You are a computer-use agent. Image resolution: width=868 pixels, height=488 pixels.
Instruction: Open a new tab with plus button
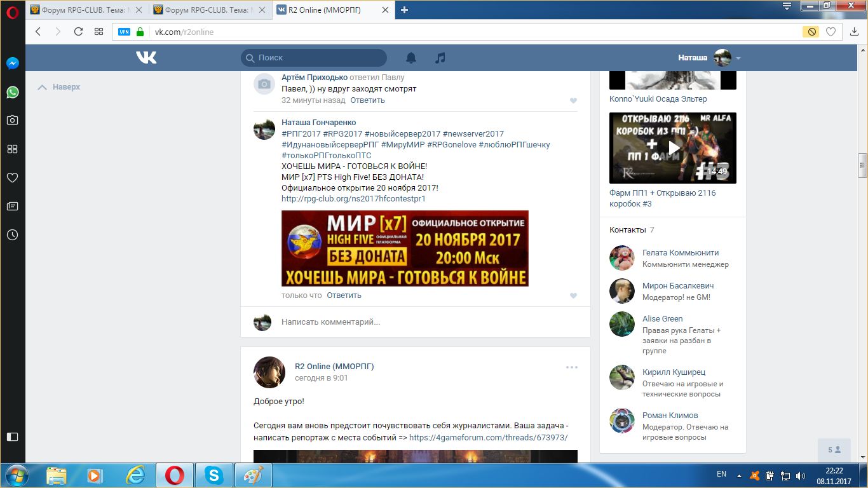pos(404,10)
